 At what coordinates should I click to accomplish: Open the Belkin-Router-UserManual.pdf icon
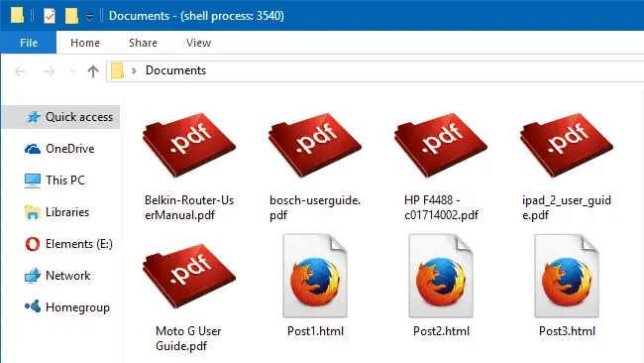tap(189, 145)
